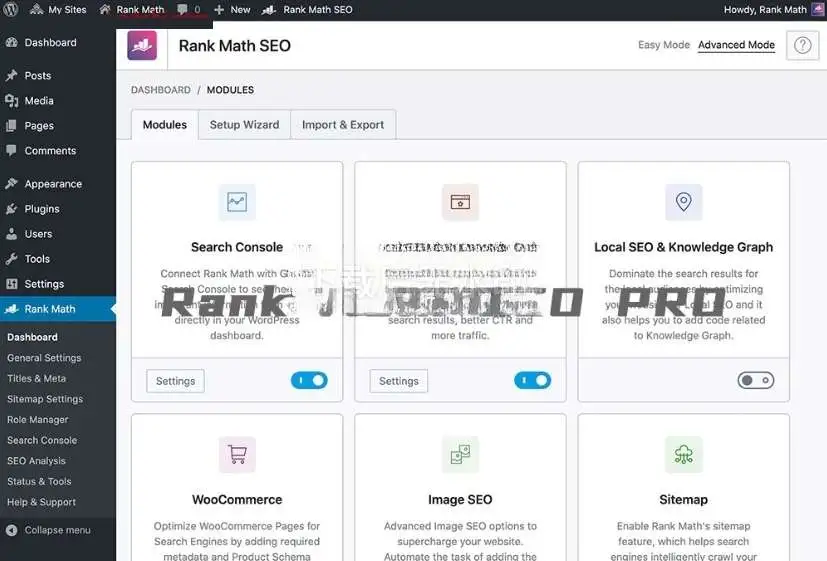Switch to Easy Mode
The height and width of the screenshot is (561, 827).
664,45
